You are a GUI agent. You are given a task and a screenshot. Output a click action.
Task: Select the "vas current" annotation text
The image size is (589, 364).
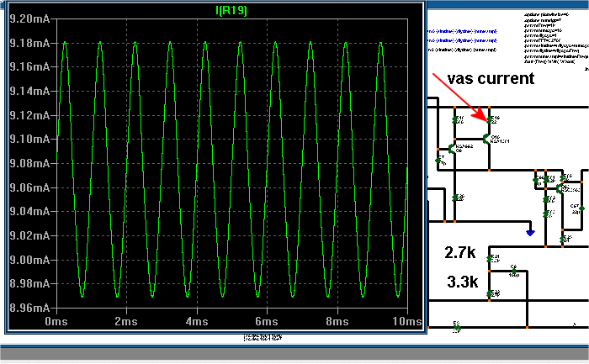point(491,78)
